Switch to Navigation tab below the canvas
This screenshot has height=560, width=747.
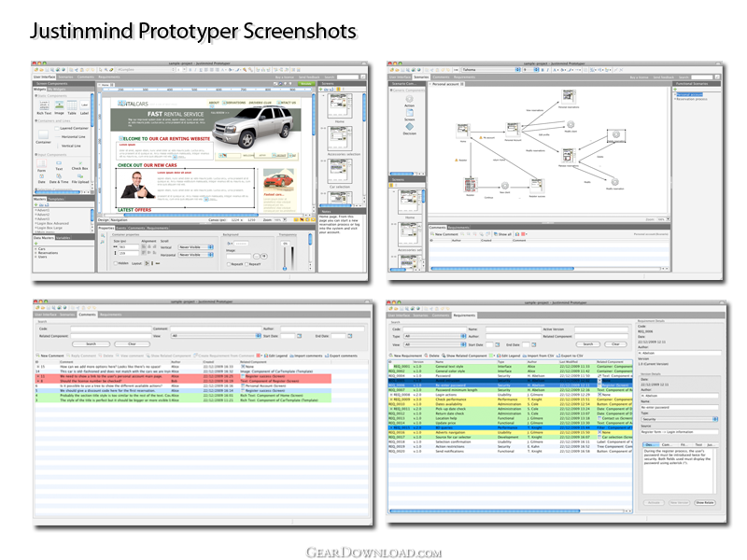pos(120,219)
